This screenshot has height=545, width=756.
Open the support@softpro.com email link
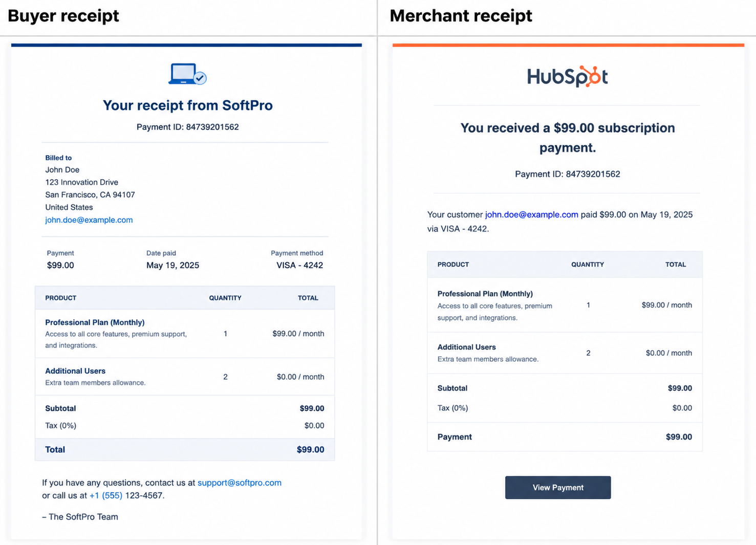240,483
